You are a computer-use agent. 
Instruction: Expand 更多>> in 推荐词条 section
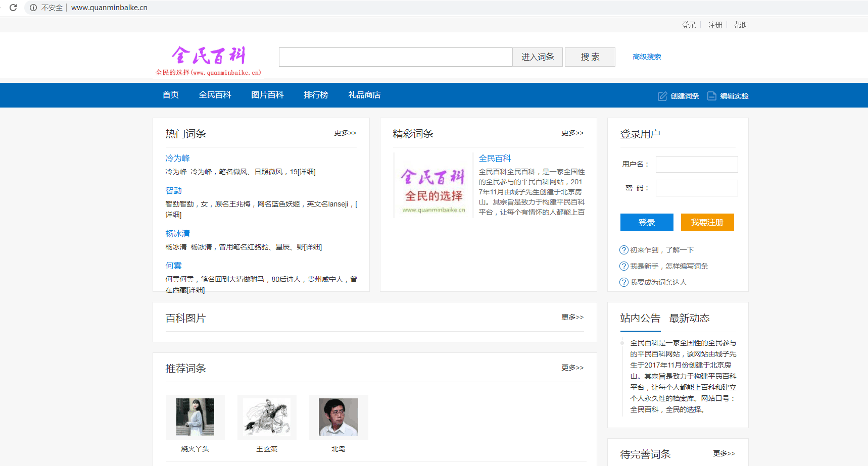click(572, 368)
